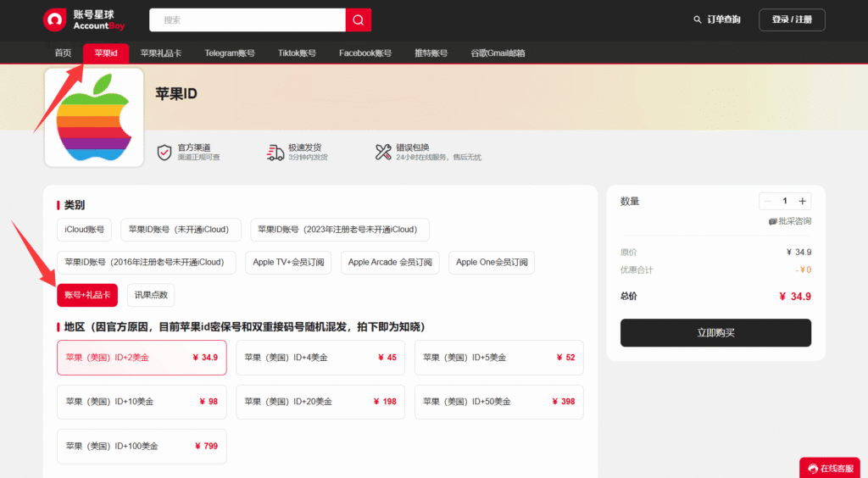Open the 推特账号 nav tab
This screenshot has width=868, height=478.
[x=431, y=53]
